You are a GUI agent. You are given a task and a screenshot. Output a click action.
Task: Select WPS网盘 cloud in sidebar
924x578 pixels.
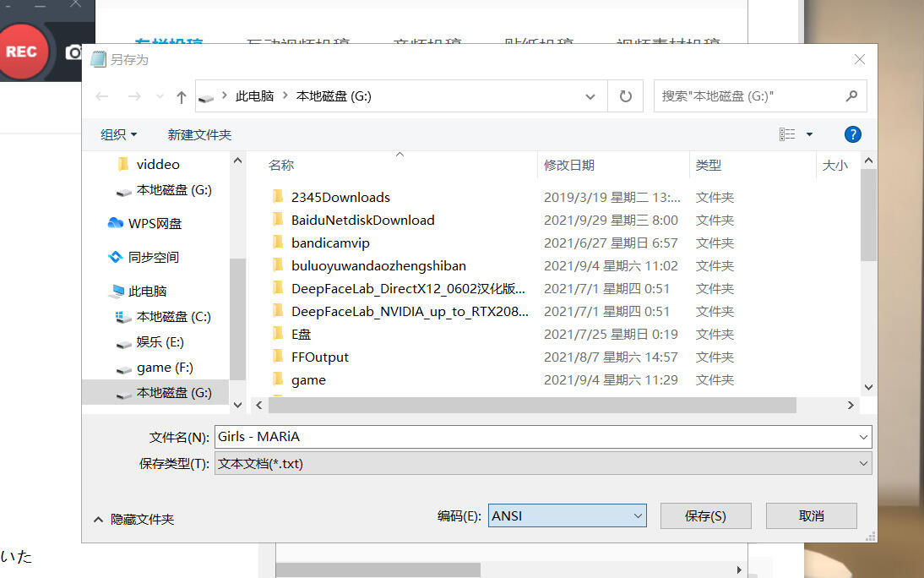[x=145, y=224]
